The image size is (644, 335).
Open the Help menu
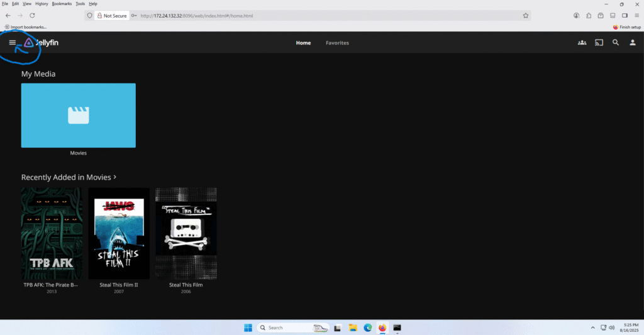[93, 4]
